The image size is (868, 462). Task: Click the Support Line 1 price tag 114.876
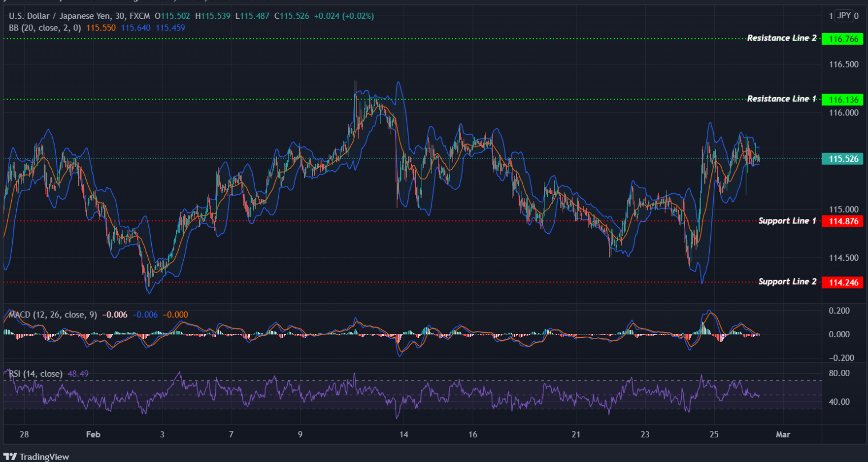click(843, 221)
